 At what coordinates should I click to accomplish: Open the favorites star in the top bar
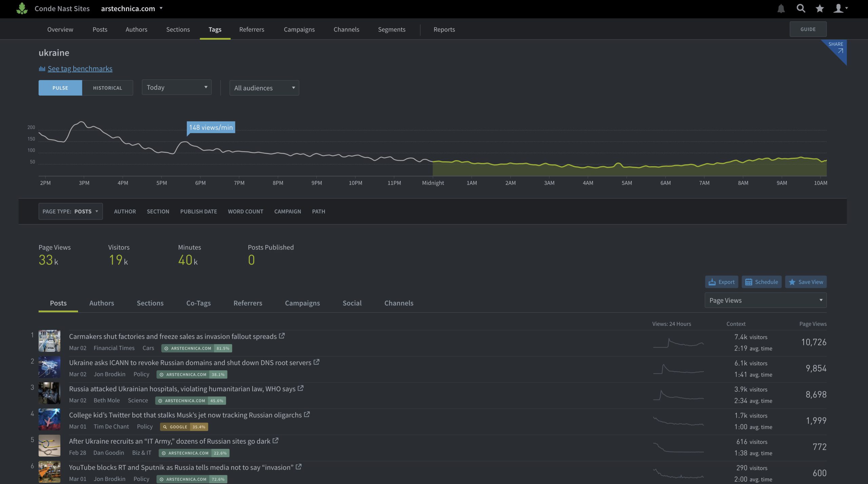point(820,8)
